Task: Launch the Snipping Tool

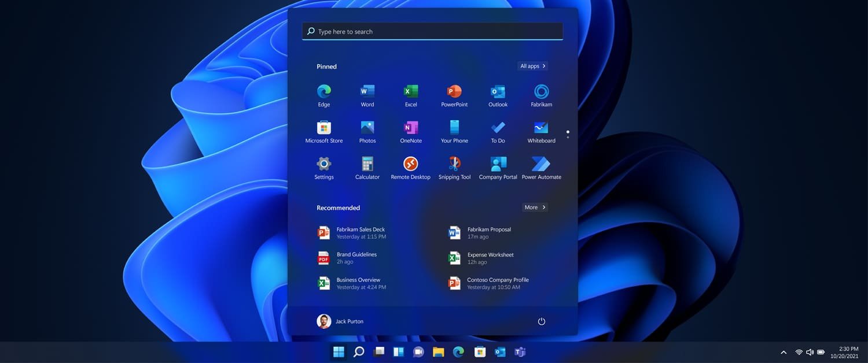Action: (x=454, y=168)
